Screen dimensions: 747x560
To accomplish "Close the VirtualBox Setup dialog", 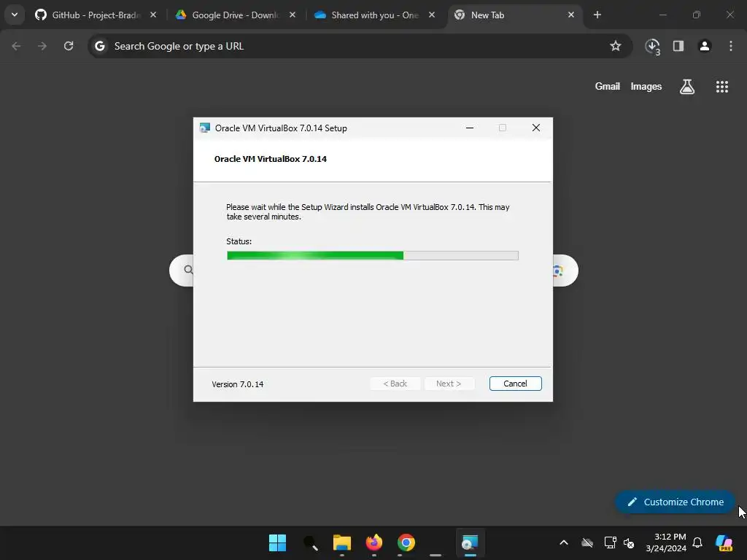I will [536, 128].
